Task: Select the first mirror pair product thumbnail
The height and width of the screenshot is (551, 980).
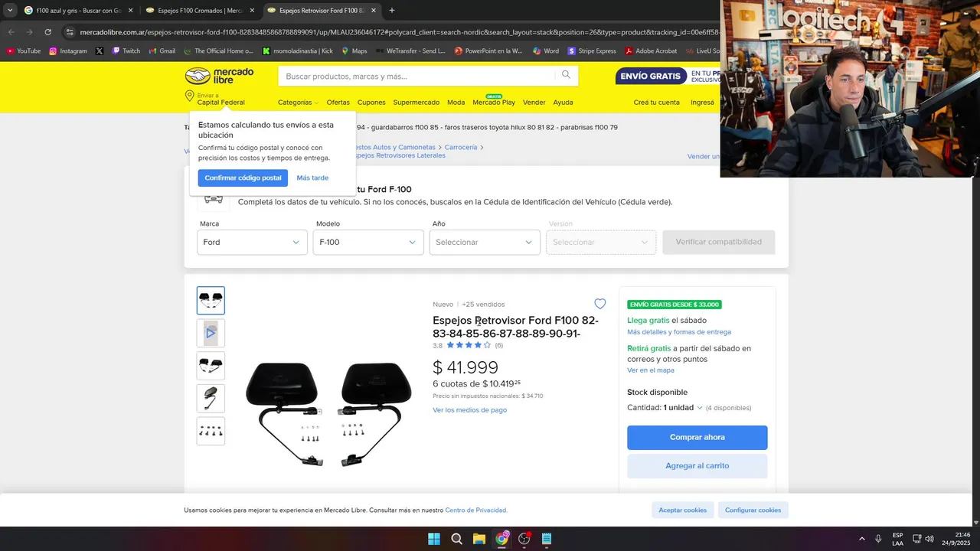Action: (x=211, y=301)
